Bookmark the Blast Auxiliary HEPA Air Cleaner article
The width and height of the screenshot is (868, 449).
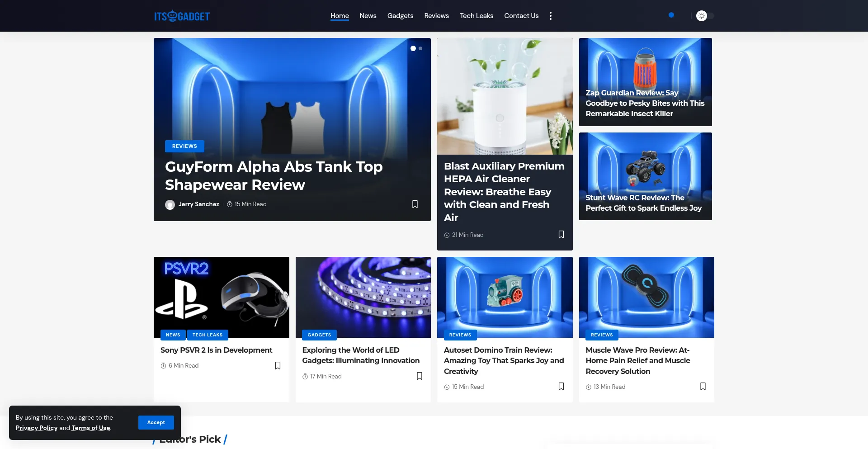coord(561,234)
